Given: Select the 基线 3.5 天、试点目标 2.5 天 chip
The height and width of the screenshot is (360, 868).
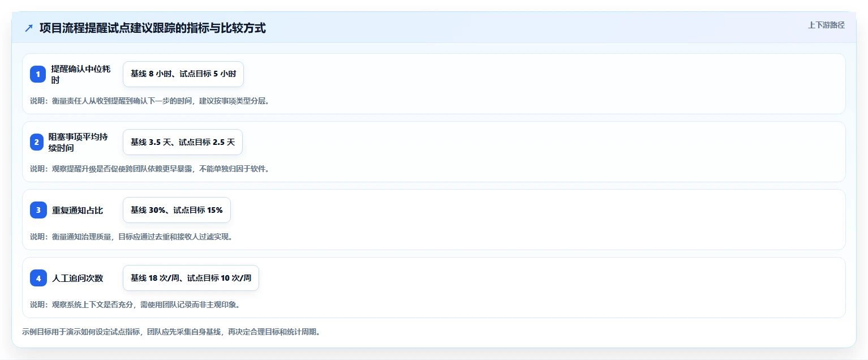Looking at the screenshot, I should [x=183, y=142].
